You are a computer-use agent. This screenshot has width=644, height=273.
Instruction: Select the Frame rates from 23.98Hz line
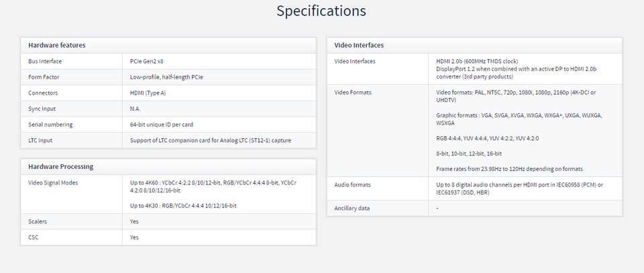[x=509, y=168]
